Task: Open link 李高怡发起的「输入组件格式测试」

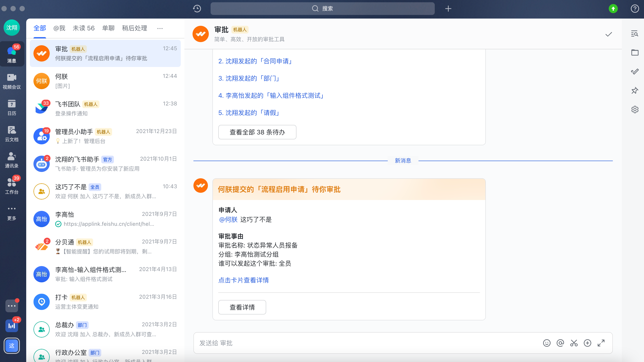Action: [271, 96]
